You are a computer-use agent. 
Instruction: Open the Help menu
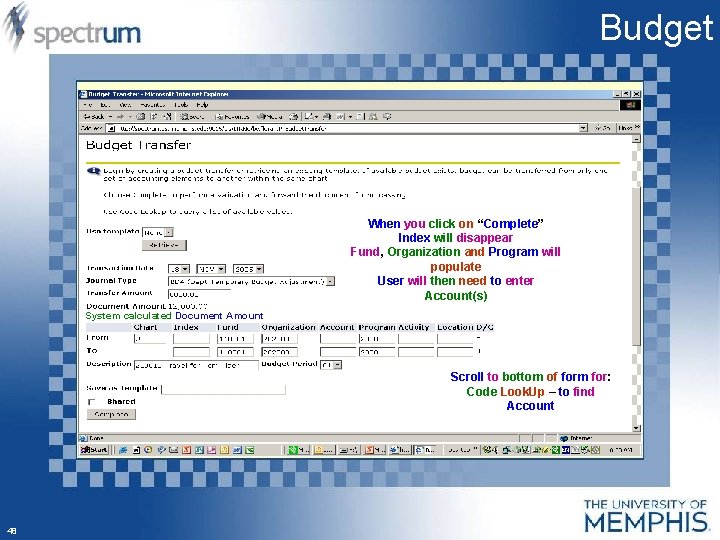202,105
